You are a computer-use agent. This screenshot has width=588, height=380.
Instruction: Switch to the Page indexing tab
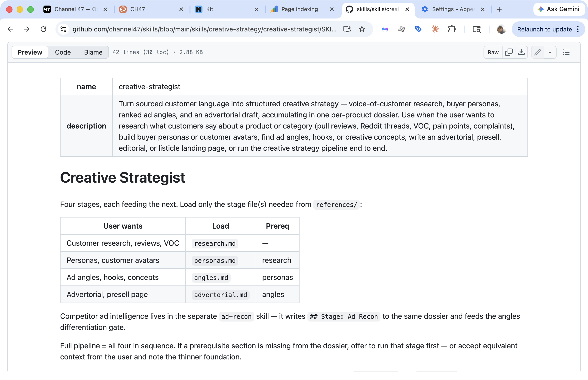302,9
